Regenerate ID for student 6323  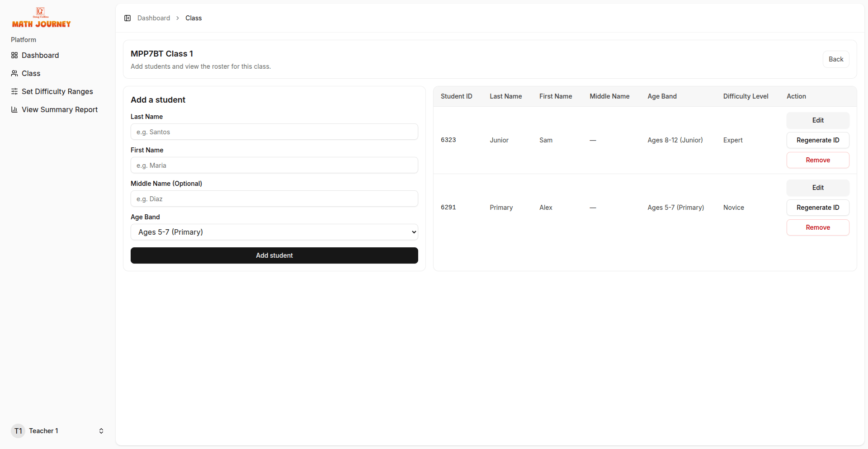point(818,140)
